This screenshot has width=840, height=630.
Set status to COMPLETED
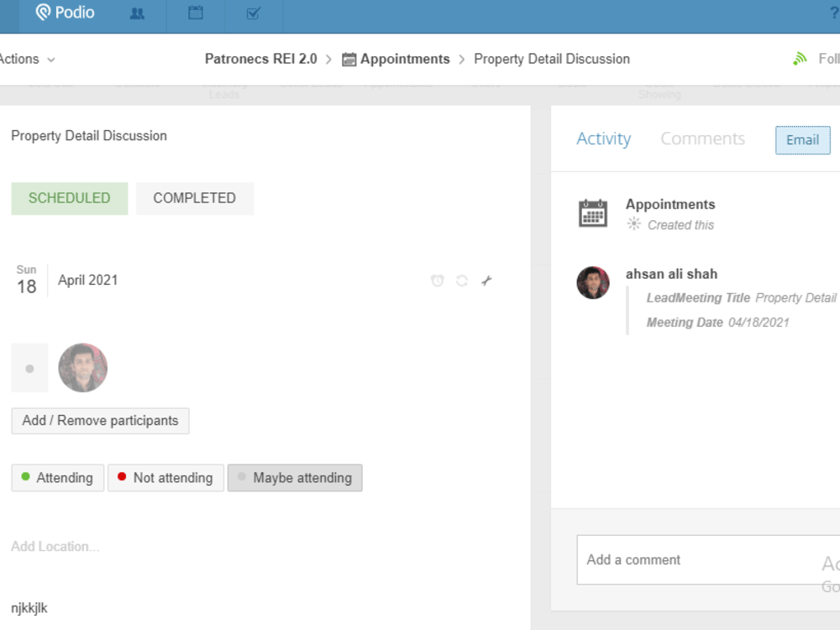coord(195,198)
